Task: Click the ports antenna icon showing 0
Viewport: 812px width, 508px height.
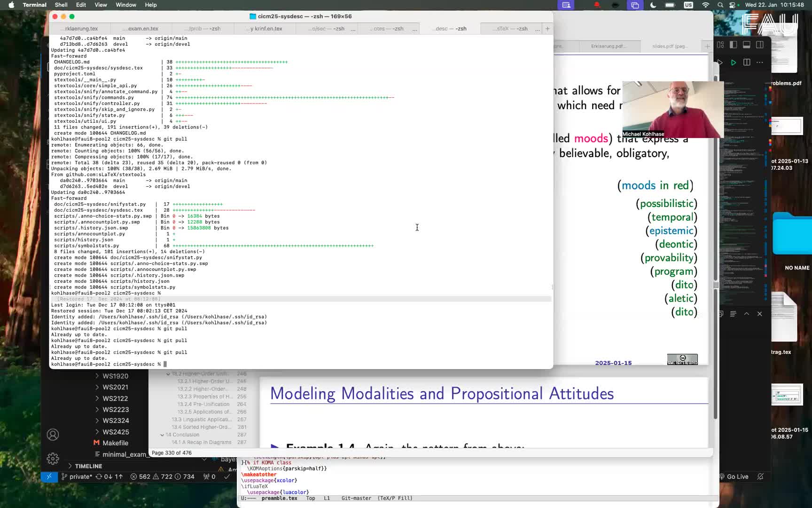Action: 209,476
